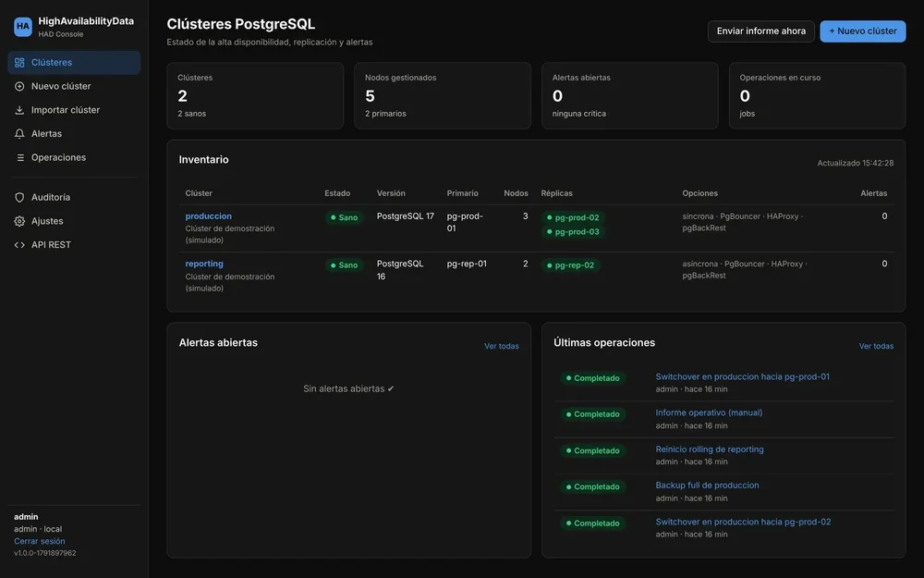Click the PostgreSQL 16 version cell
Viewport: 924px width, 578px height.
(400, 269)
